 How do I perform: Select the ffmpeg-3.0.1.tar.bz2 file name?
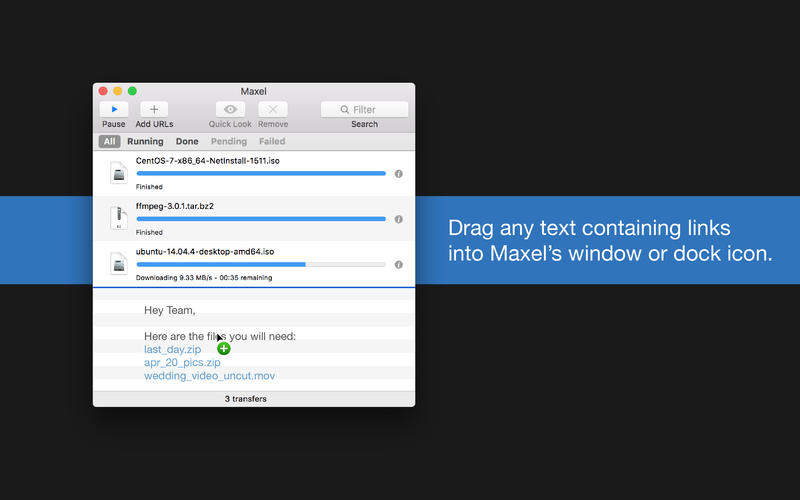174,206
